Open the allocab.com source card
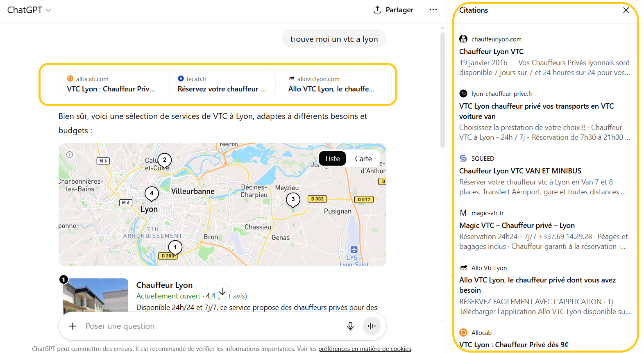The height and width of the screenshot is (353, 644). pyautogui.click(x=111, y=84)
